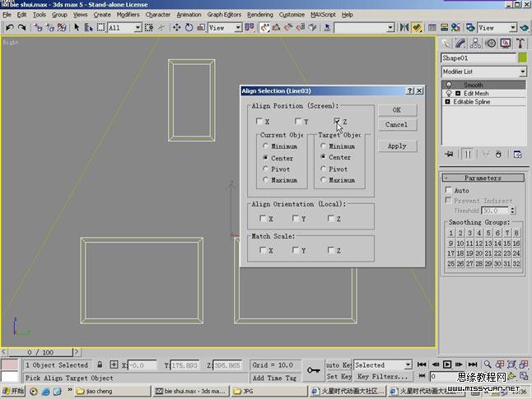532x399 pixels.
Task: Check the Match Scale Z checkbox
Action: tap(331, 250)
